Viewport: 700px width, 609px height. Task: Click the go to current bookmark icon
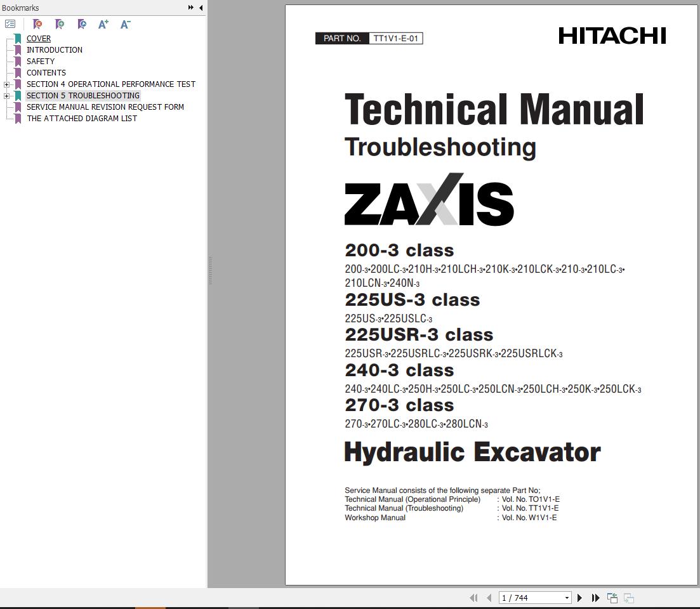(x=82, y=24)
